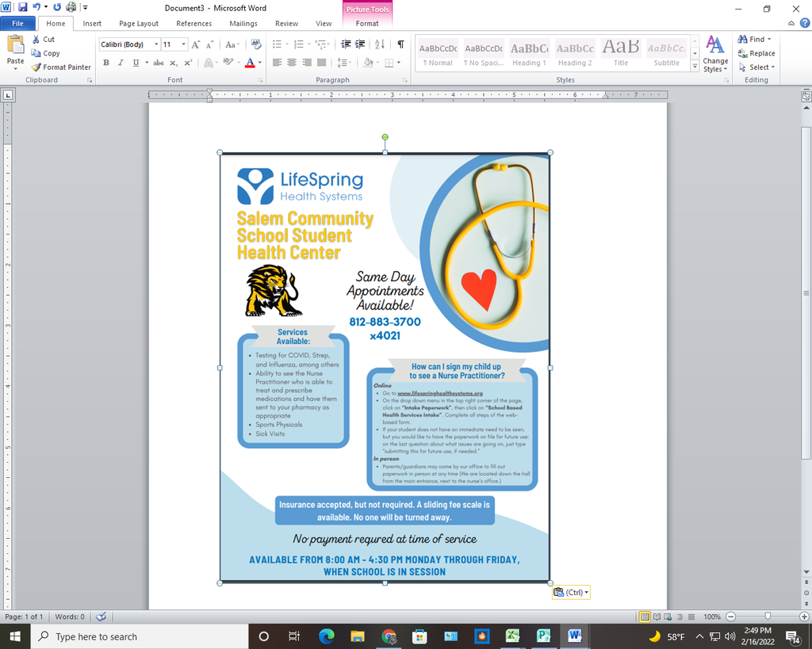Open the font name dropdown
Viewport: 812px width, 649px height.
tap(156, 44)
